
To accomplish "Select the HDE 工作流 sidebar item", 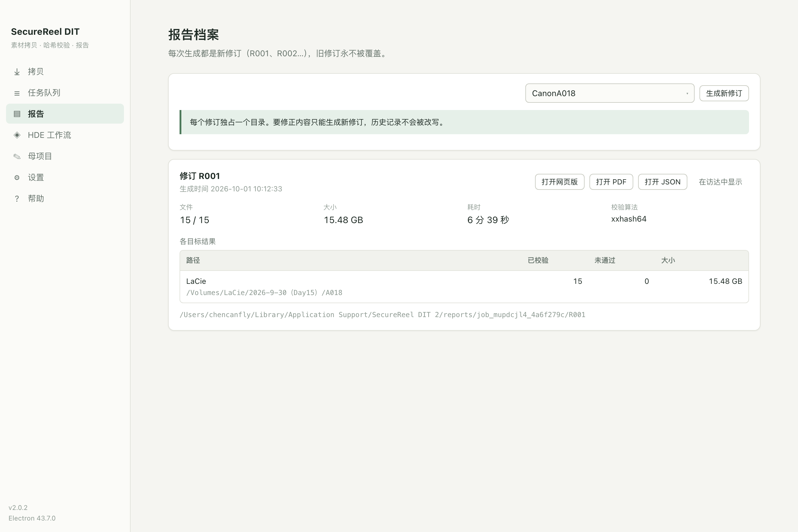I will point(65,135).
